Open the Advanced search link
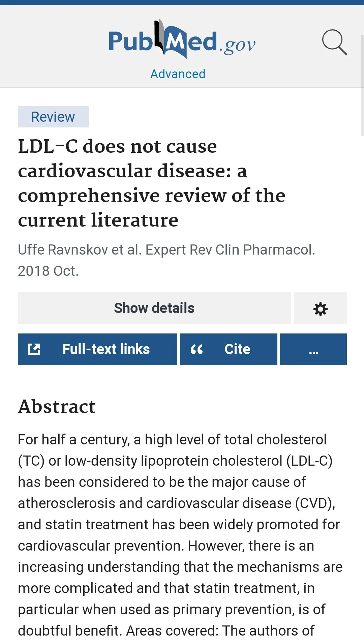 [x=178, y=74]
